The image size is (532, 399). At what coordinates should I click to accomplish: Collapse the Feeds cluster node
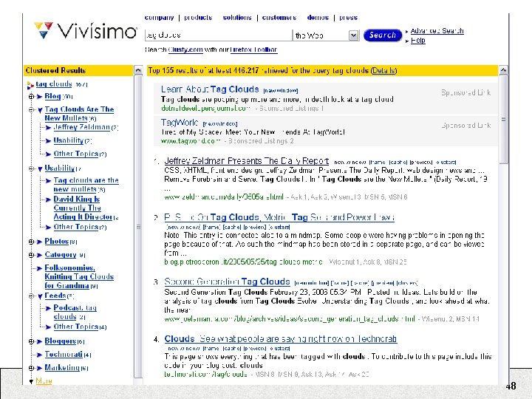click(31, 296)
